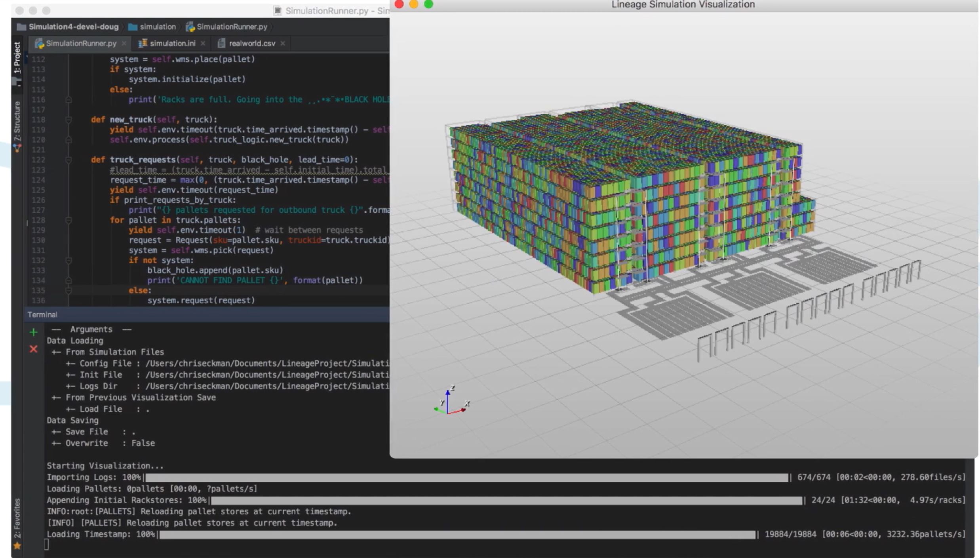Viewport: 980px width, 558px height.
Task: Collapse the for pallet loop fold marker
Action: [69, 220]
